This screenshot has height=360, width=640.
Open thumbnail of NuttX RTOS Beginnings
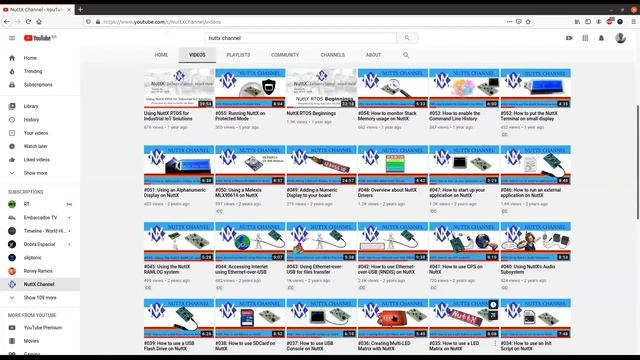(322, 88)
